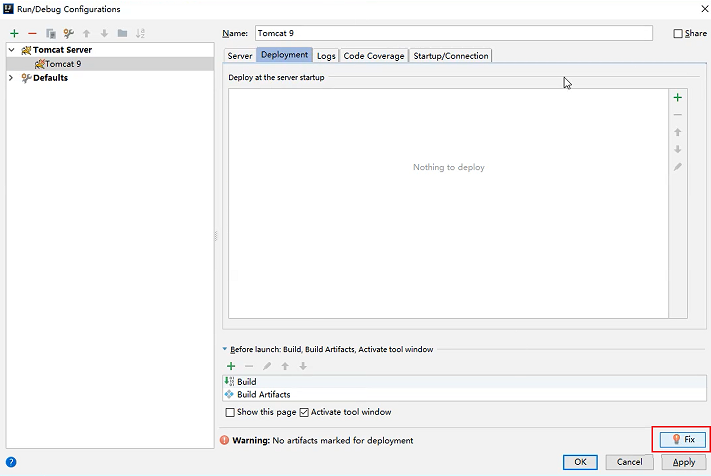Select the Build task row
The width and height of the screenshot is (711, 476).
click(464, 382)
